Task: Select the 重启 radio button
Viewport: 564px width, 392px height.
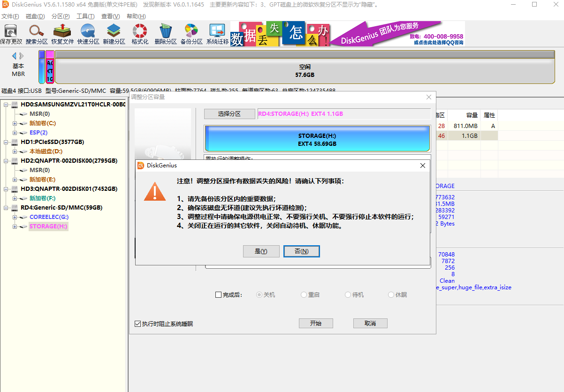Action: [304, 295]
